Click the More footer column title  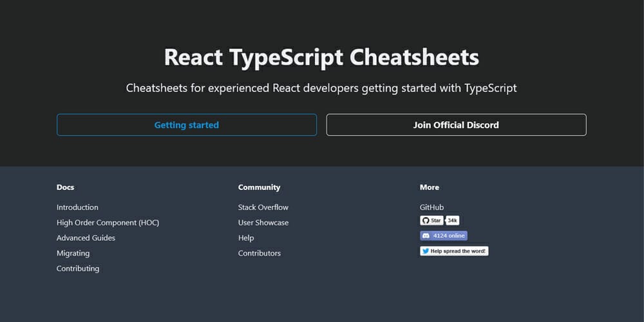[429, 187]
